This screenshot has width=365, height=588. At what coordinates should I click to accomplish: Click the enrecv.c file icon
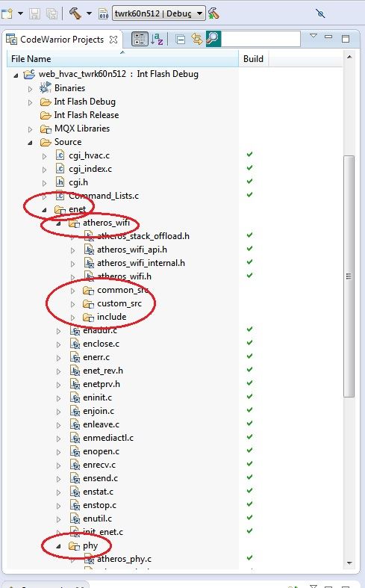tap(75, 465)
